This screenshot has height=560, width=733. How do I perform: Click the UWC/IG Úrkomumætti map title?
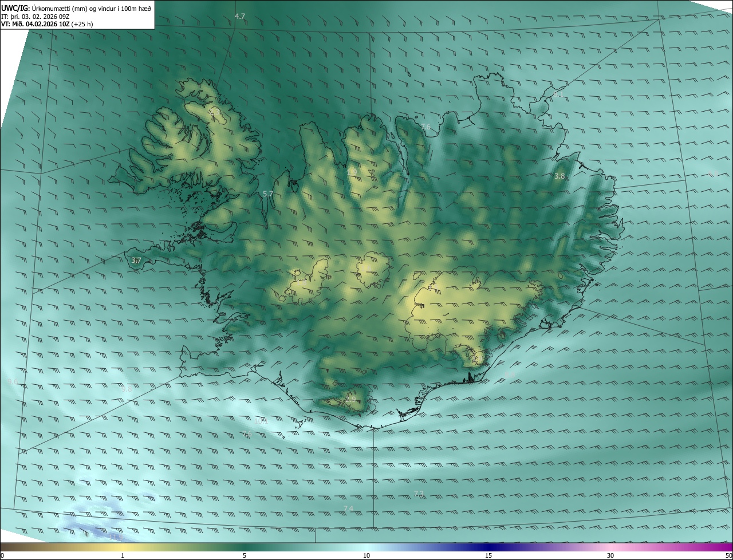point(75,8)
